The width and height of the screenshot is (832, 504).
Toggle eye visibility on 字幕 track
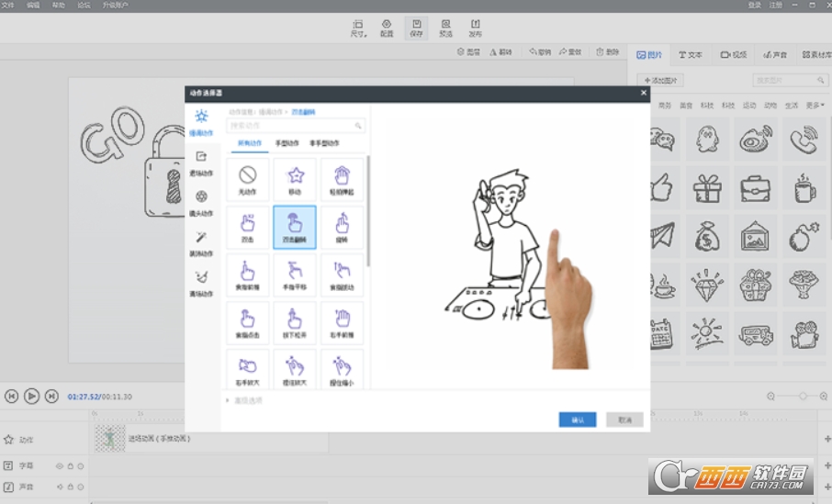point(60,466)
